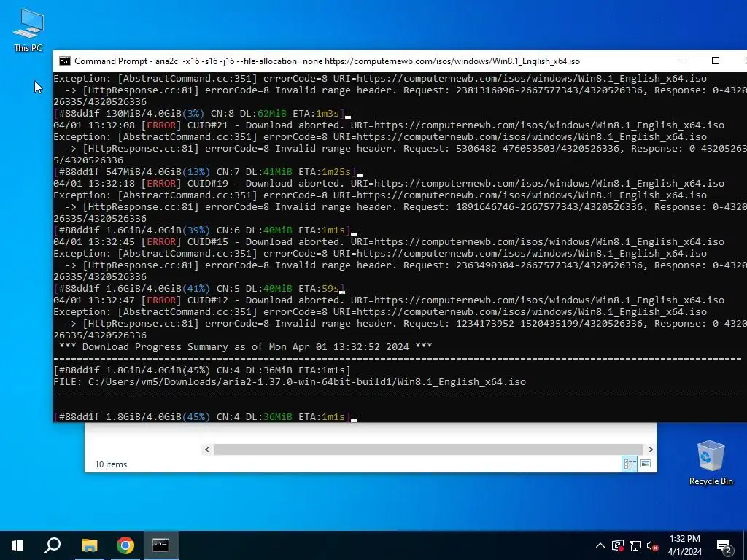This screenshot has height=560, width=747.
Task: Click the "Download Progress Summary" line
Action: click(246, 346)
